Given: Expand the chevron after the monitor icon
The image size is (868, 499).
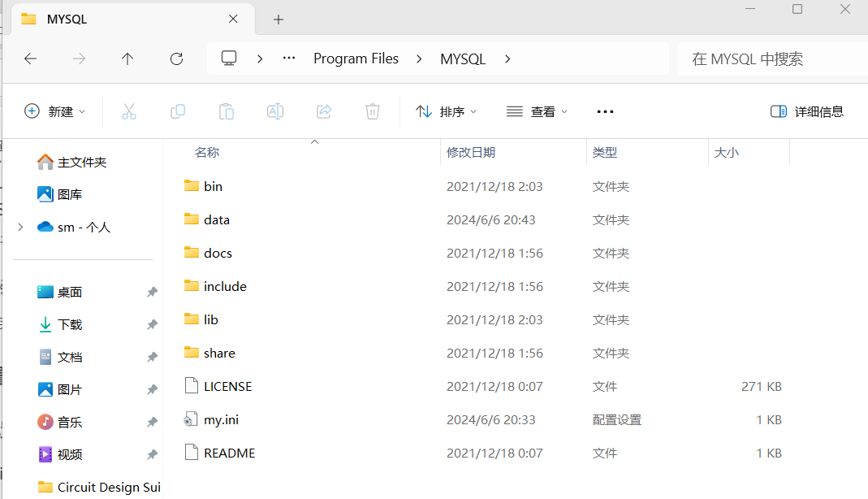Looking at the screenshot, I should point(260,59).
